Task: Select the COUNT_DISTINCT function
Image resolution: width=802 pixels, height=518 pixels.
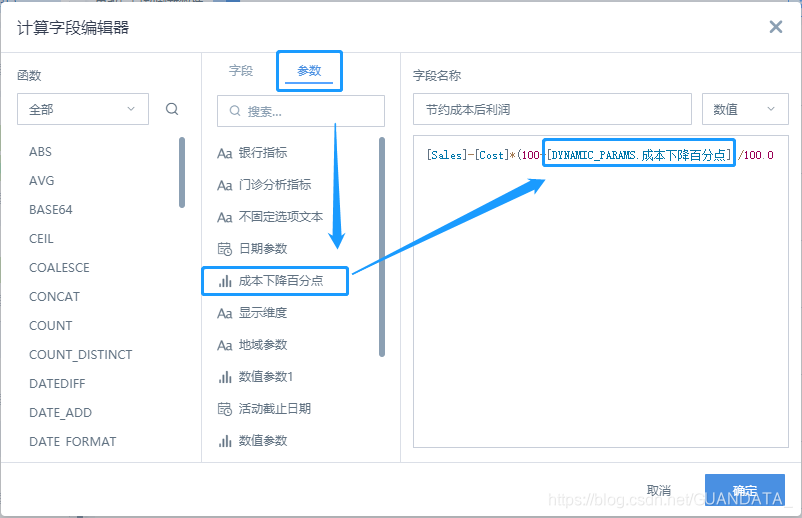Action: [x=81, y=355]
